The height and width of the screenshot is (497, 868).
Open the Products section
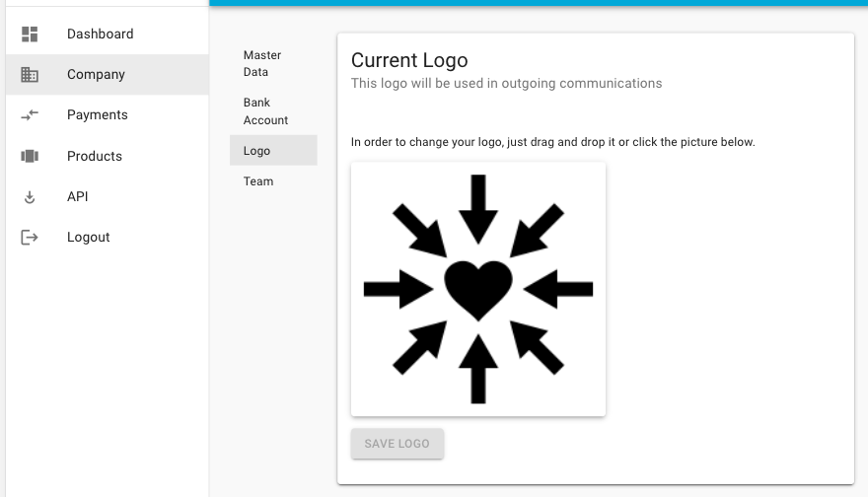(x=108, y=156)
